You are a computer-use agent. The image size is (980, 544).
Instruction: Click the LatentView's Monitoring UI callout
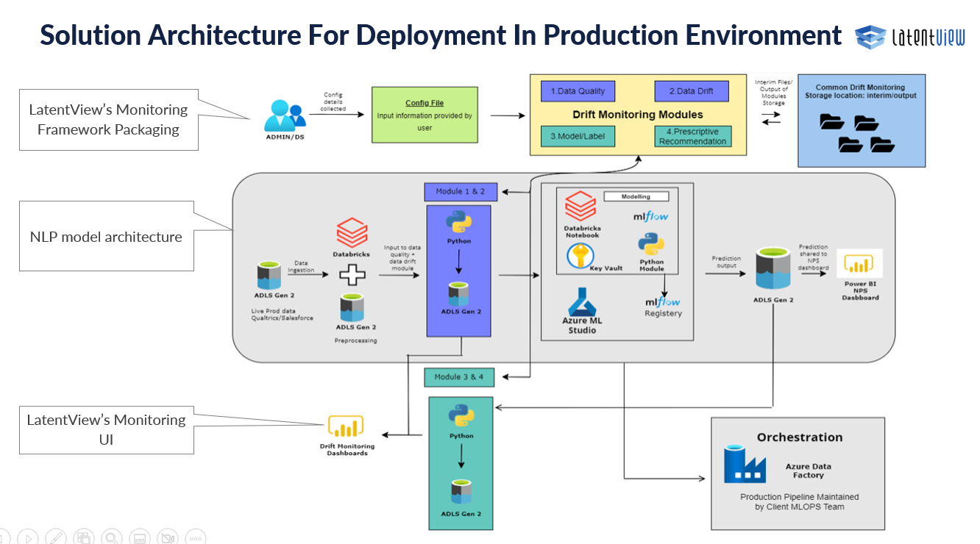point(107,430)
